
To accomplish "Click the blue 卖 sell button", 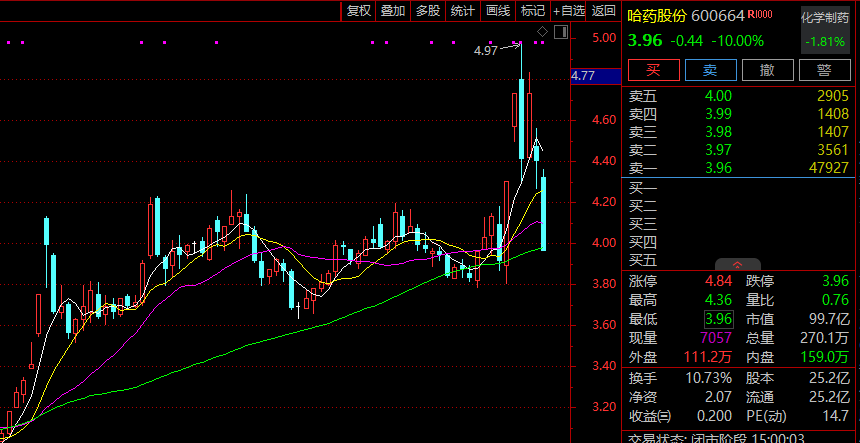I will (x=710, y=70).
